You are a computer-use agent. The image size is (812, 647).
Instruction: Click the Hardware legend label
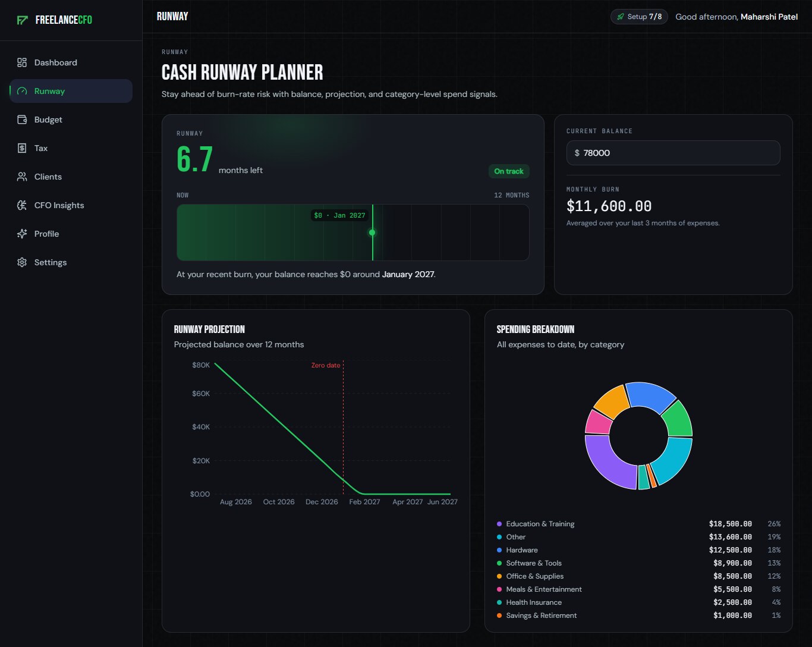coord(522,550)
